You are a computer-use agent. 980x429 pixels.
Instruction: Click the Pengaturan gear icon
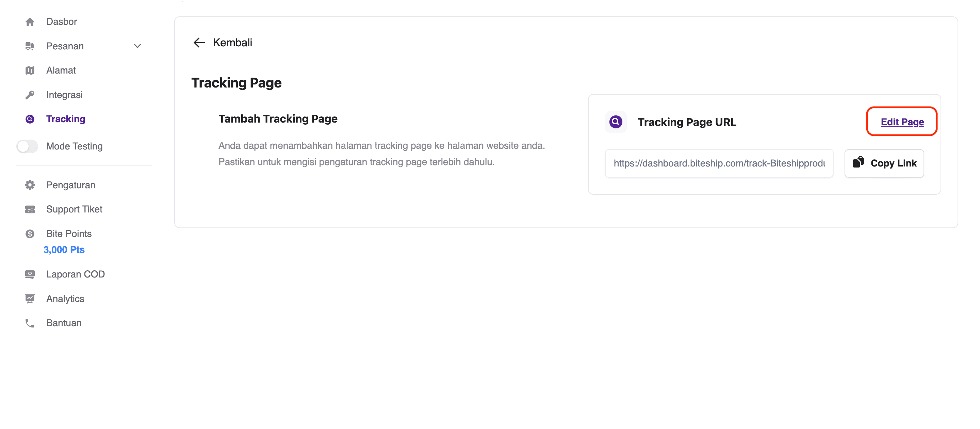click(30, 185)
